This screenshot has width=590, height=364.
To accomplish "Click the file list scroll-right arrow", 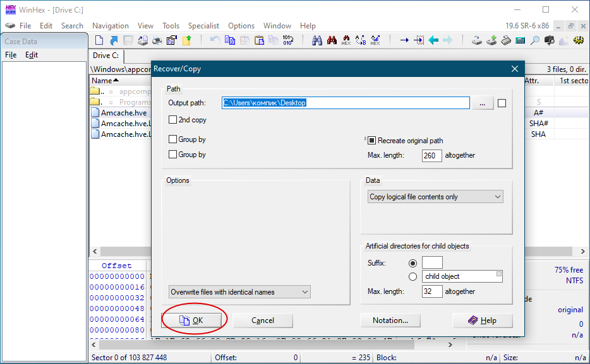I will point(583,251).
